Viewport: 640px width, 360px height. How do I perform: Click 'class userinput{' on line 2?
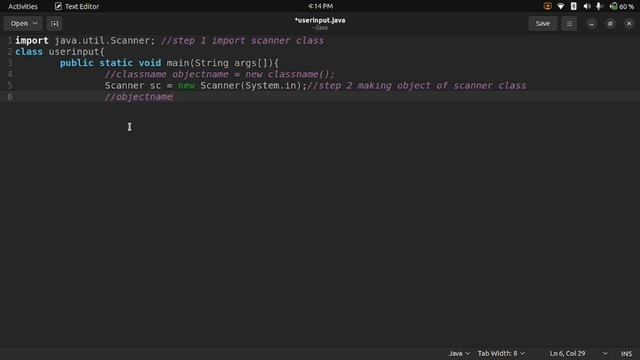60,52
